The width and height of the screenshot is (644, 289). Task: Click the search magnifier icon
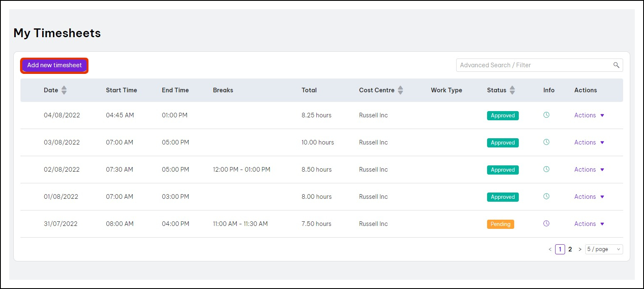click(616, 65)
